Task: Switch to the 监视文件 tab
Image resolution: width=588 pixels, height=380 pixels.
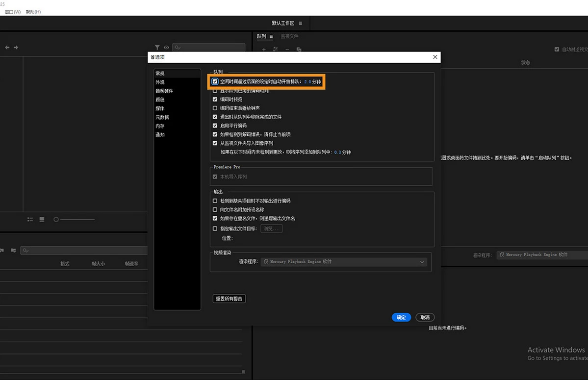Action: (289, 36)
